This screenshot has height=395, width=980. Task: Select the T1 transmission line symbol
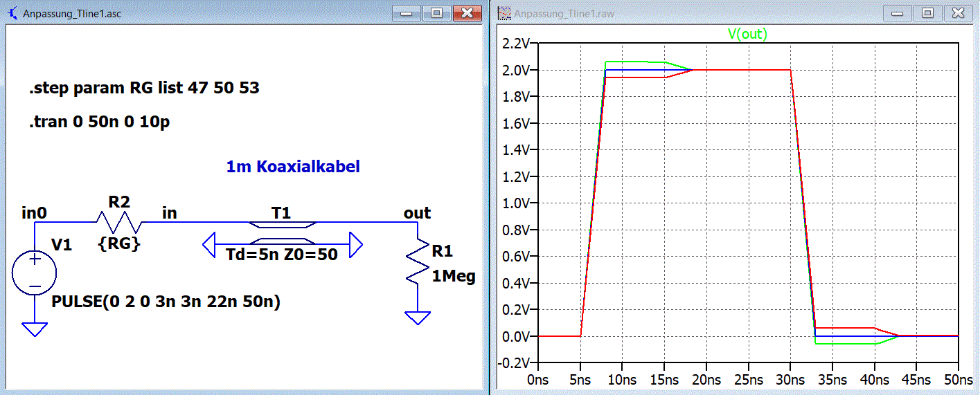[x=283, y=233]
